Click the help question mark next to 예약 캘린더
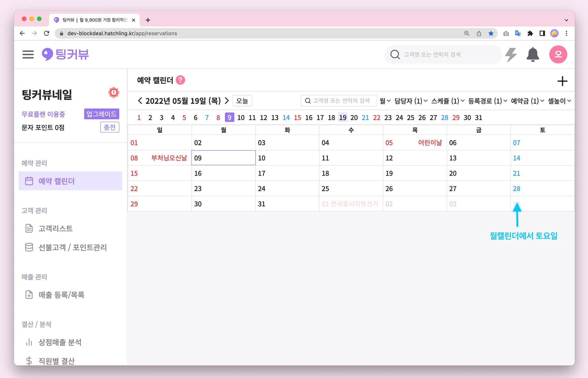This screenshot has width=588, height=378. point(180,80)
